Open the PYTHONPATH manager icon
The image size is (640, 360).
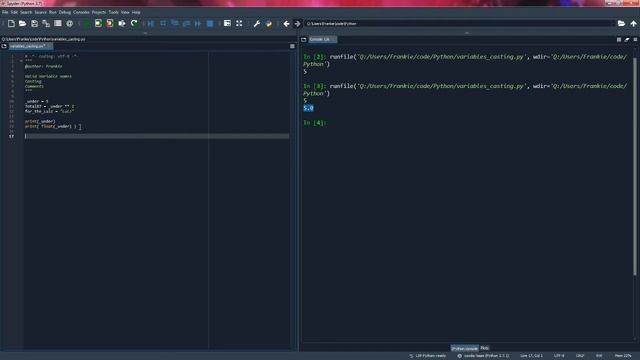point(269,24)
